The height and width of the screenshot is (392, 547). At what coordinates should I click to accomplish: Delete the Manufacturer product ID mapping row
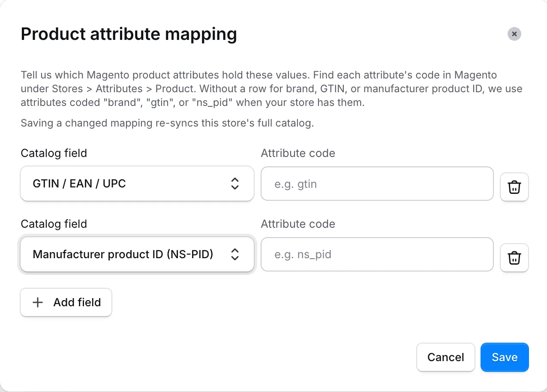pos(514,258)
